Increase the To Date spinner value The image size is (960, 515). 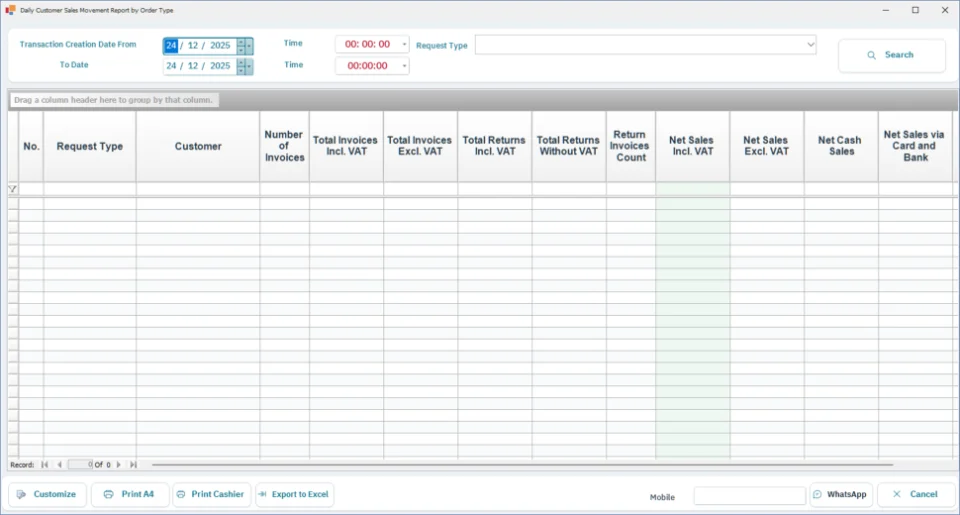click(x=241, y=62)
